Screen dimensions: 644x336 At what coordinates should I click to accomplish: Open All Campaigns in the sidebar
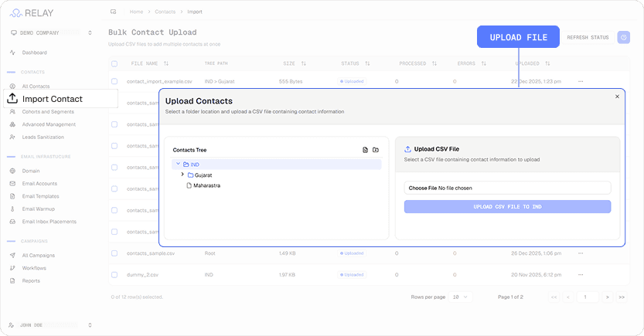click(x=38, y=255)
